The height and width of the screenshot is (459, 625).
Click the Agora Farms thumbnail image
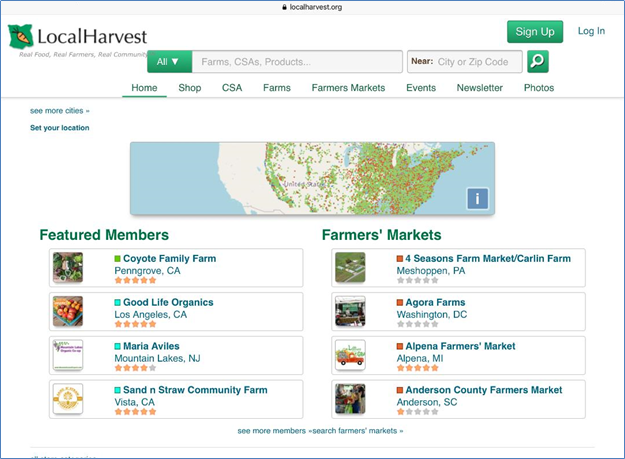click(x=350, y=312)
